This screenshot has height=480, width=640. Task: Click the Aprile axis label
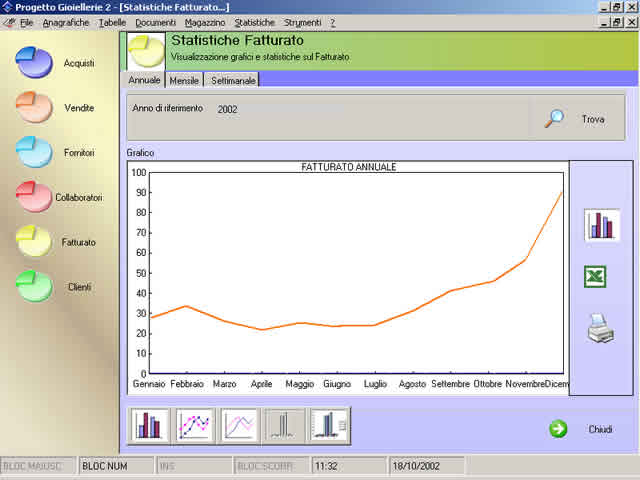(261, 384)
